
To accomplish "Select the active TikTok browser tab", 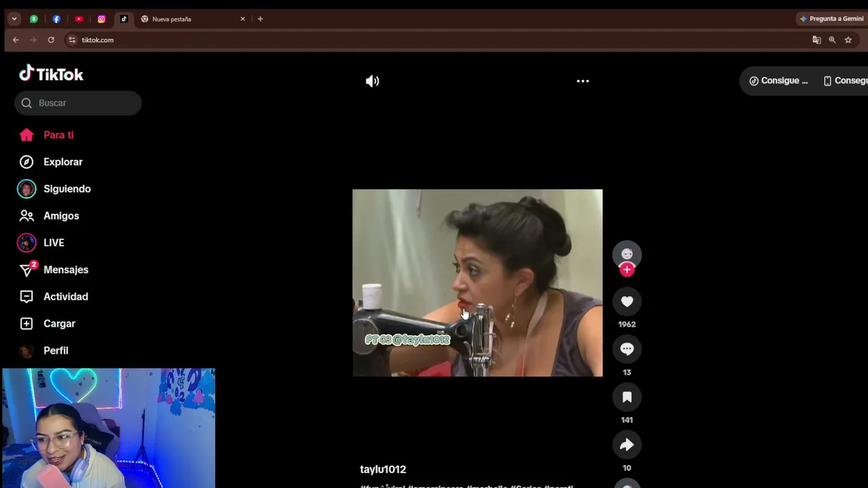I will coord(124,19).
